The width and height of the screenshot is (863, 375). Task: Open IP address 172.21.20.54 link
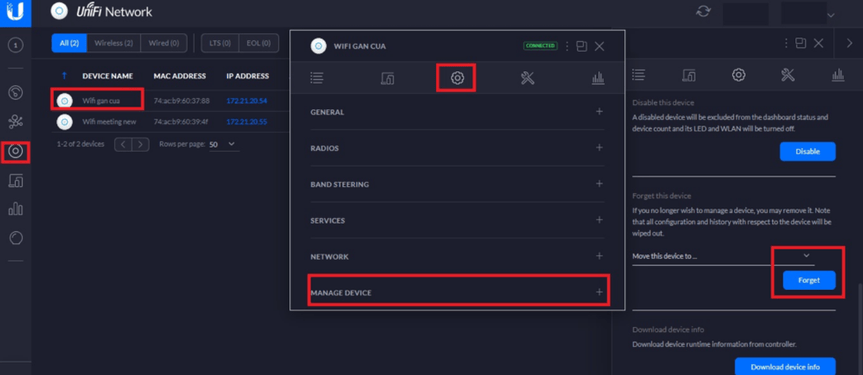[247, 101]
